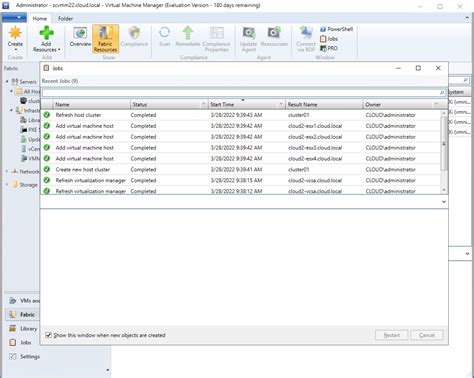This screenshot has height=378, width=474.
Task: Click Connect via RDP icon
Action: (306, 39)
